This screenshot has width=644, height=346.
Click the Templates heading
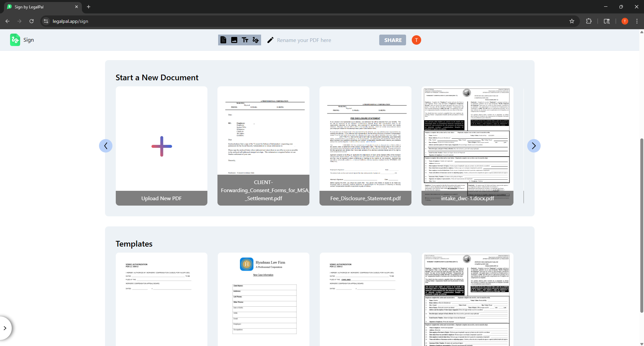134,244
